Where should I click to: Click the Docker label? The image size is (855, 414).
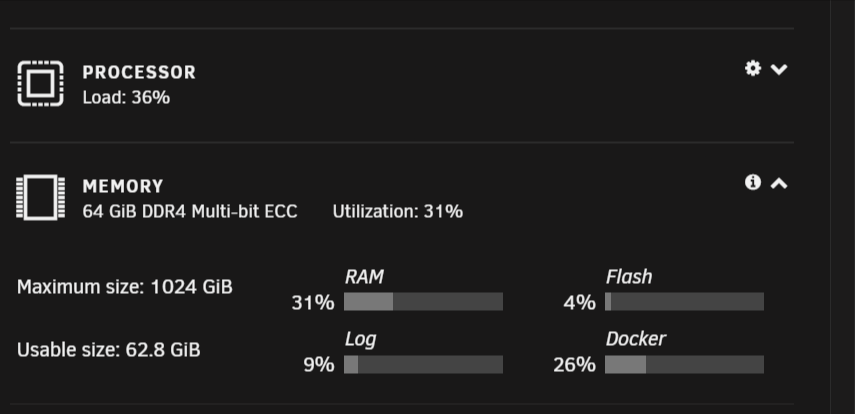pyautogui.click(x=636, y=339)
